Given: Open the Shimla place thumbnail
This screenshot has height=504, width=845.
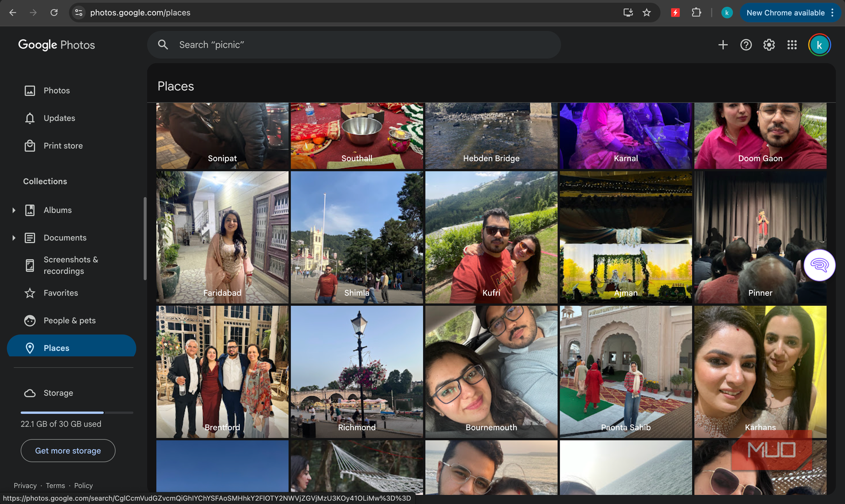Looking at the screenshot, I should [x=357, y=237].
